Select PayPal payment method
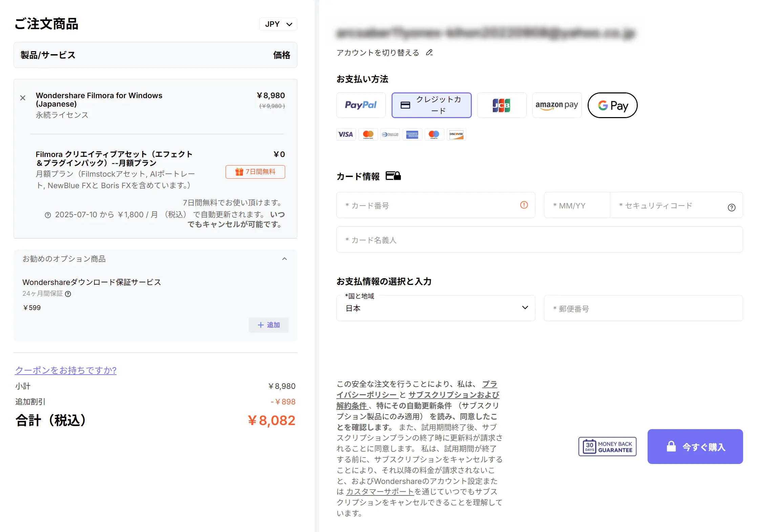This screenshot has width=759, height=532. click(x=361, y=105)
